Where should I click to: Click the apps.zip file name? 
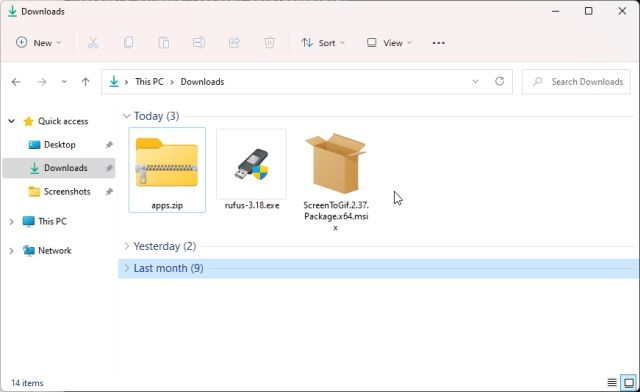point(167,205)
